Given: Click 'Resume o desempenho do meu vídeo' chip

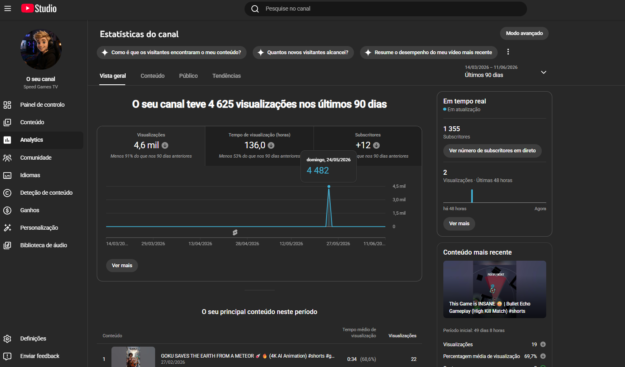Looking at the screenshot, I should click(x=429, y=53).
